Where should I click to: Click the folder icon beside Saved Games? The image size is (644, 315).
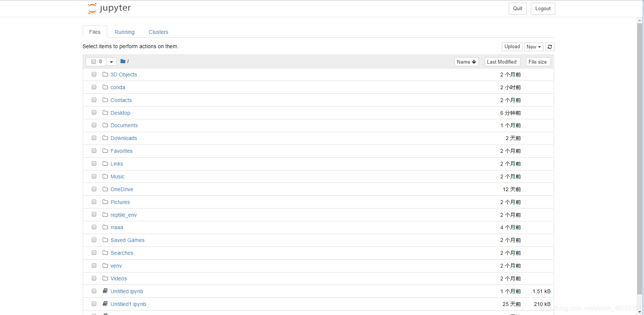click(105, 240)
